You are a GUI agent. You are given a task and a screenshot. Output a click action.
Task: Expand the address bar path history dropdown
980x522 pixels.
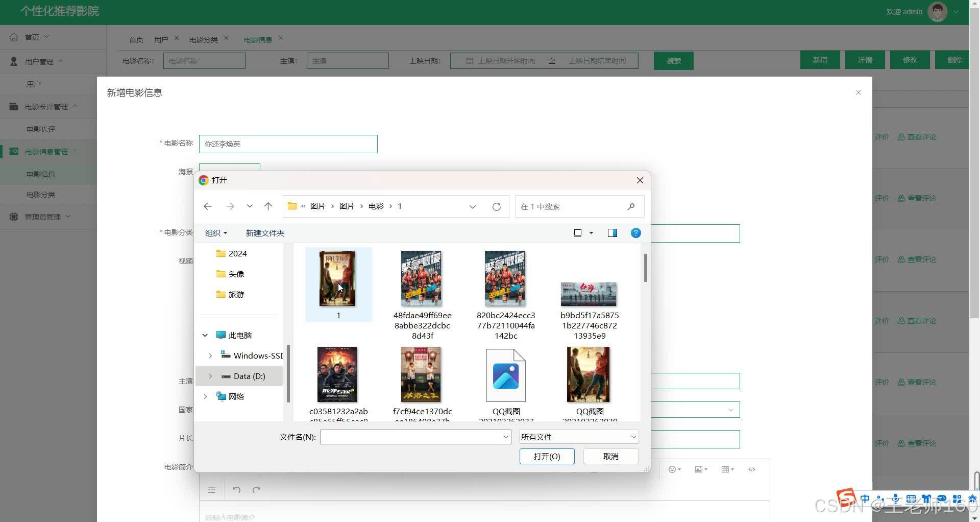click(x=473, y=206)
